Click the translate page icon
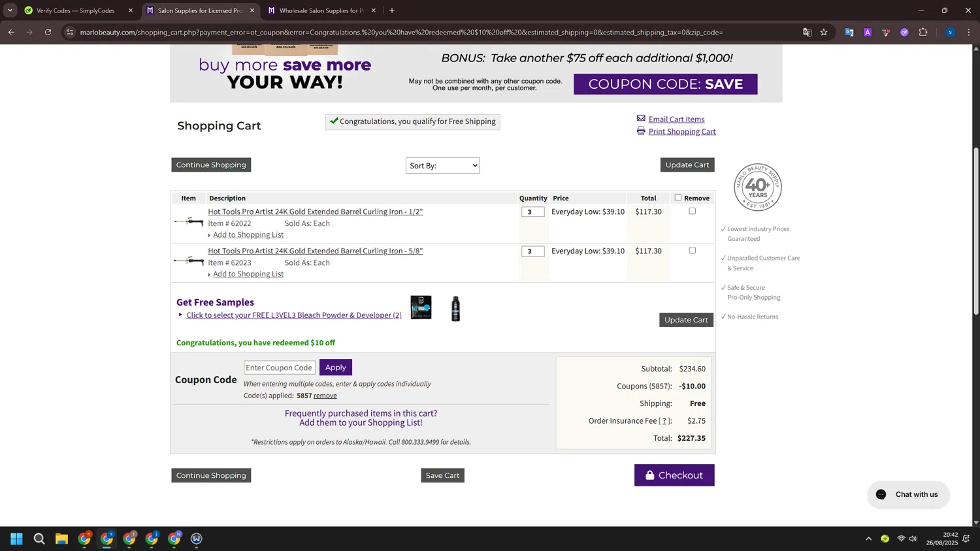 tap(807, 32)
